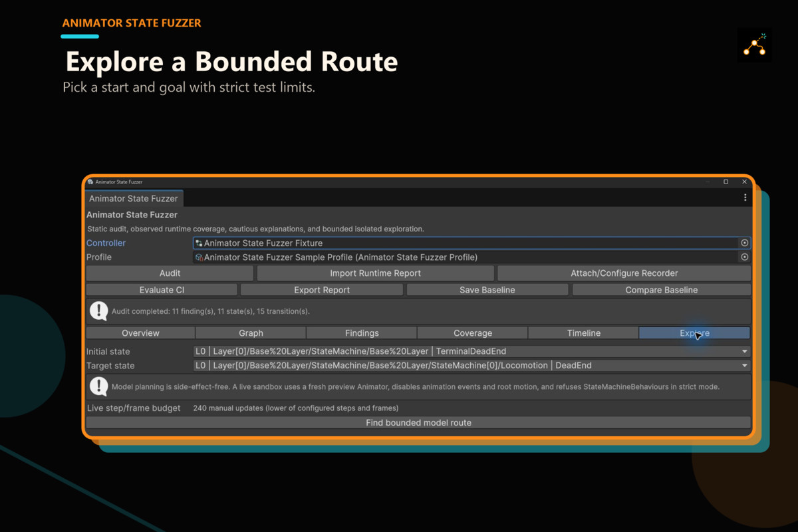Click Compare Baseline
Screen dimensions: 798x532
tap(662, 290)
